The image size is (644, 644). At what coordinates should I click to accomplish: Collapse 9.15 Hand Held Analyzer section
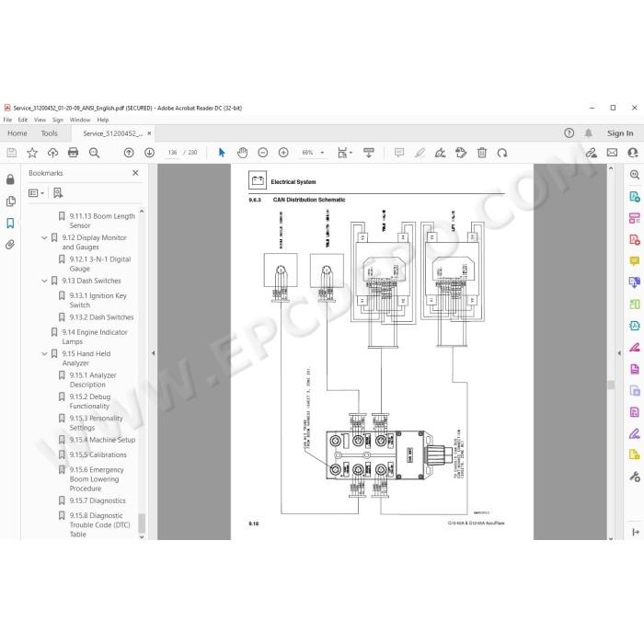pyautogui.click(x=44, y=353)
